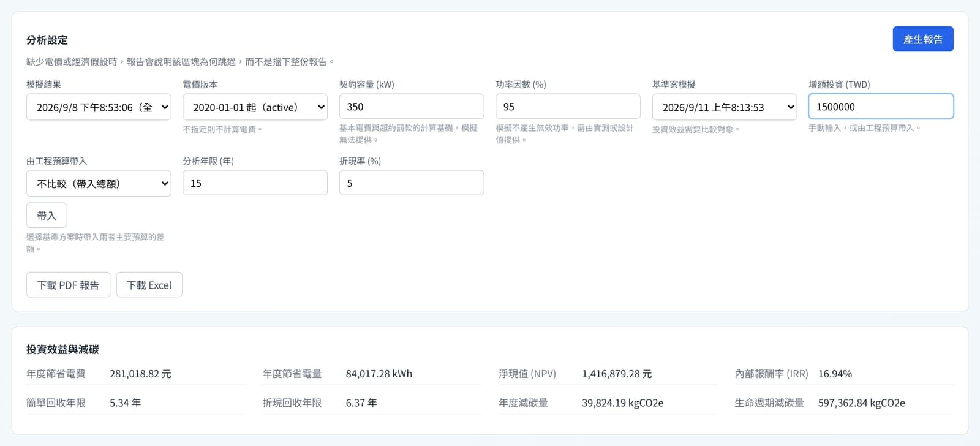Click the 帶入 button

point(47,216)
